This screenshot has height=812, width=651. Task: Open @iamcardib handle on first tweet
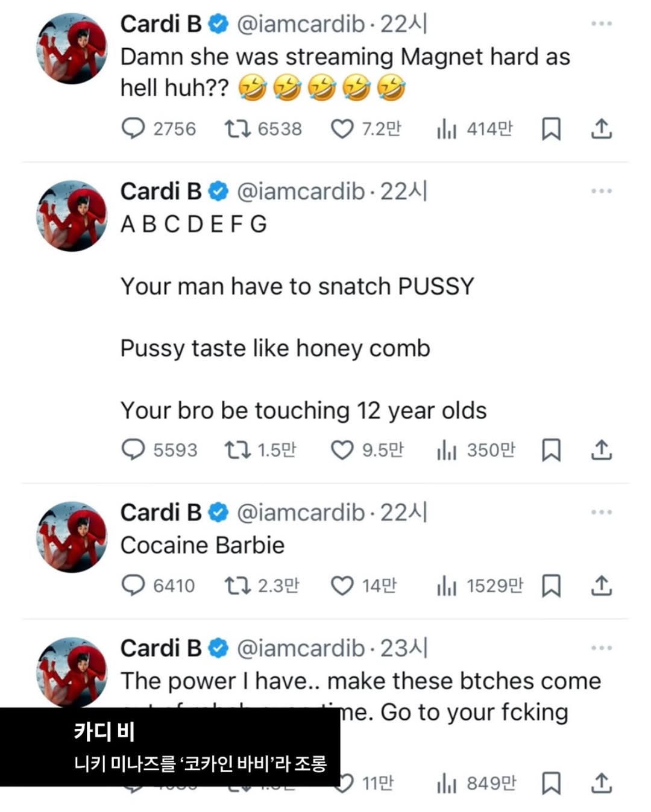click(301, 24)
